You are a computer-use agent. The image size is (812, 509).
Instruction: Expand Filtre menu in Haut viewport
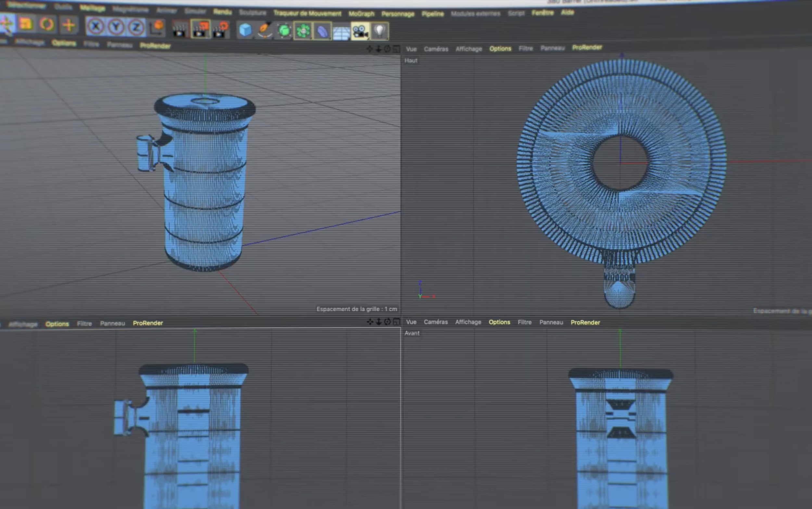pos(526,48)
